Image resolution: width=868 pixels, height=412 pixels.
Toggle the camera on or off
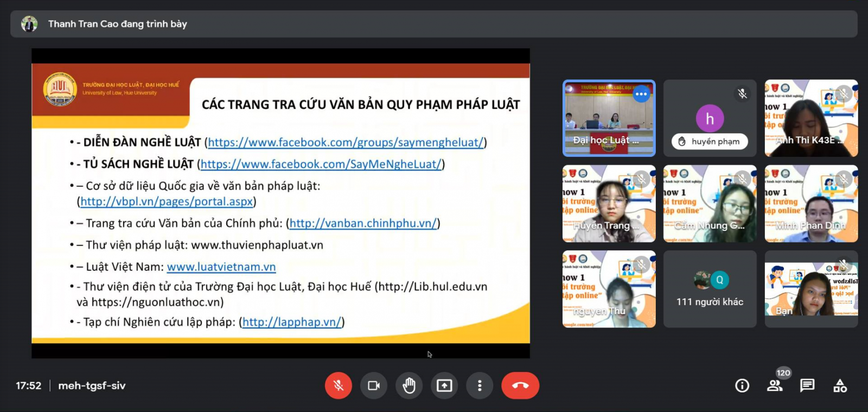(x=374, y=385)
